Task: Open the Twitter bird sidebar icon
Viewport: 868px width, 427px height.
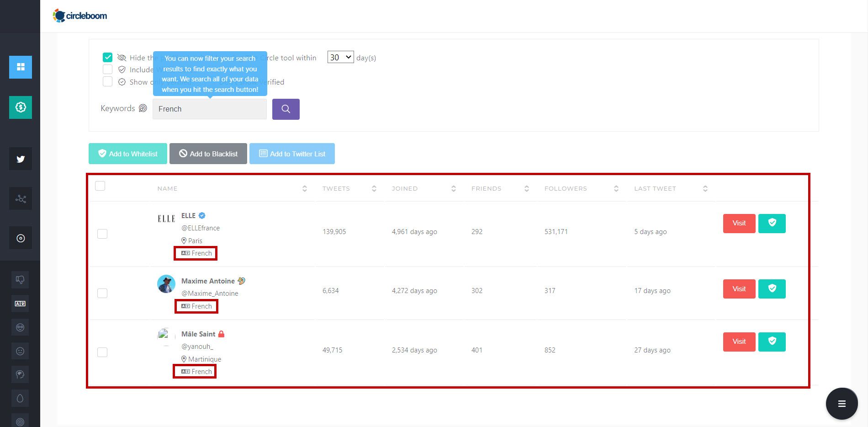Action: tap(21, 159)
